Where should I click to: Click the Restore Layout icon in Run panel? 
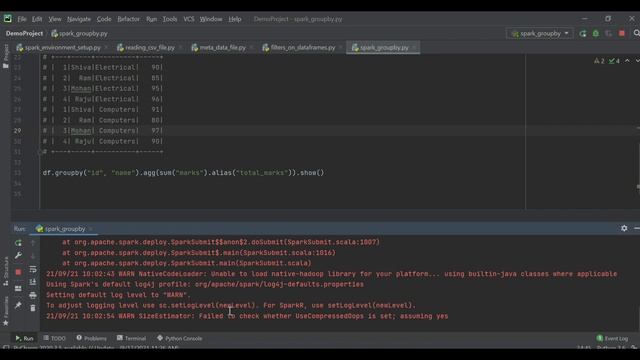(18, 288)
